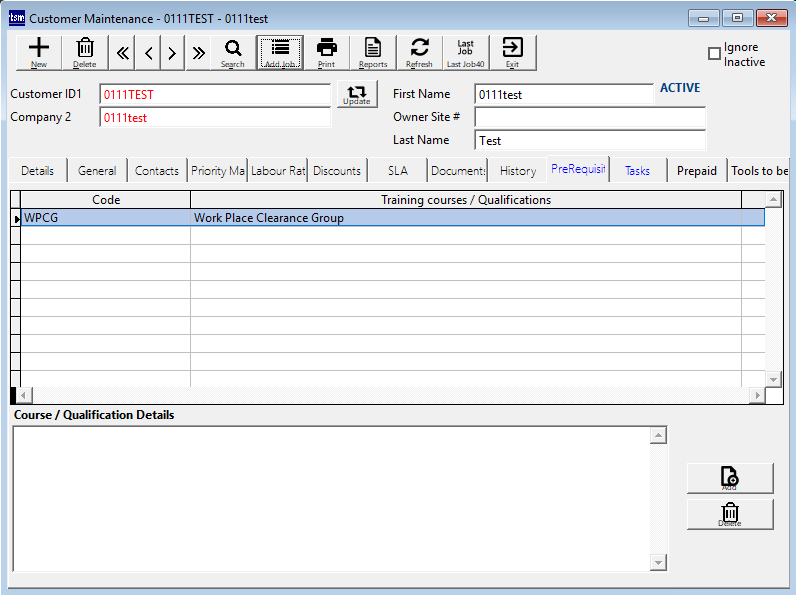This screenshot has height=595, width=796.
Task: Select the WPCG row in grid
Action: [x=106, y=218]
